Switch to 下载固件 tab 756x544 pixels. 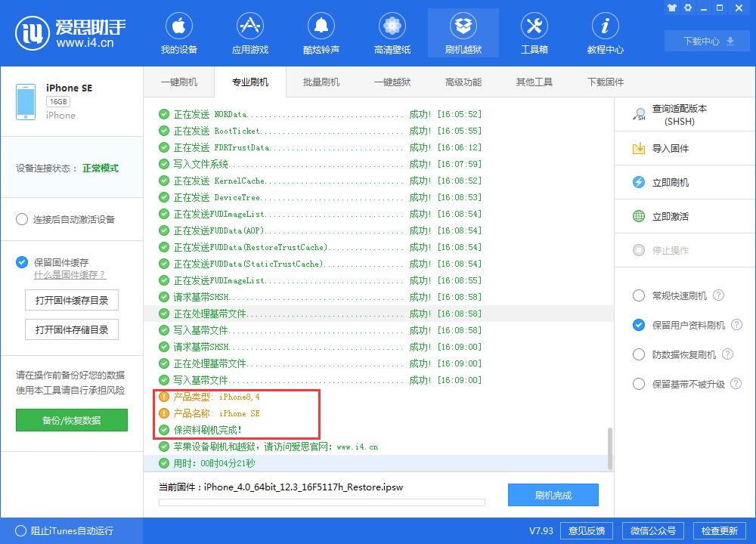(606, 82)
